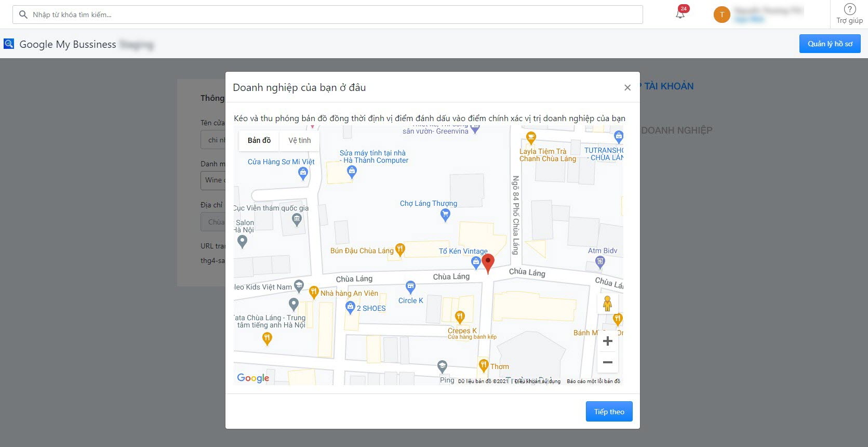The width and height of the screenshot is (868, 447).
Task: Click the Tiếp theo button
Action: (x=609, y=412)
